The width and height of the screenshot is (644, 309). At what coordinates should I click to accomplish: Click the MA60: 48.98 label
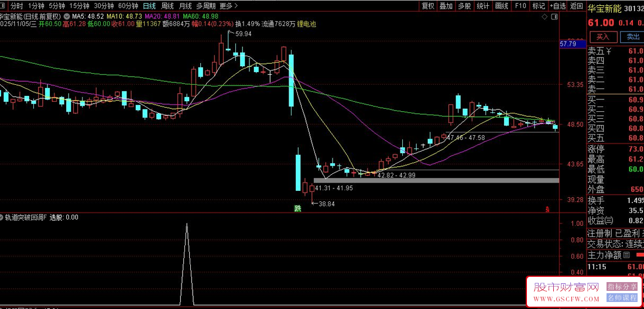tap(201, 16)
